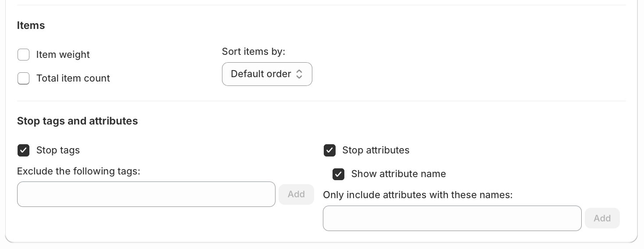Click the "Stop tags and attributes" heading

click(x=77, y=121)
